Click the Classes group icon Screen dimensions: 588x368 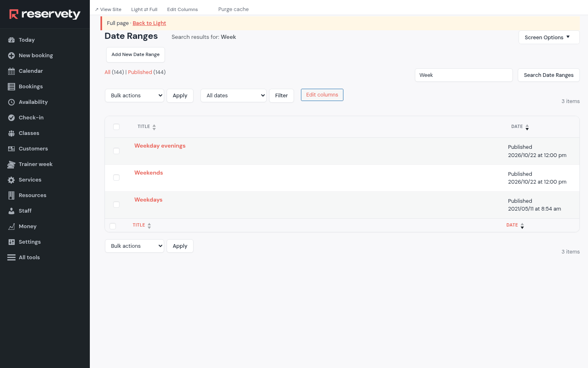pos(11,133)
